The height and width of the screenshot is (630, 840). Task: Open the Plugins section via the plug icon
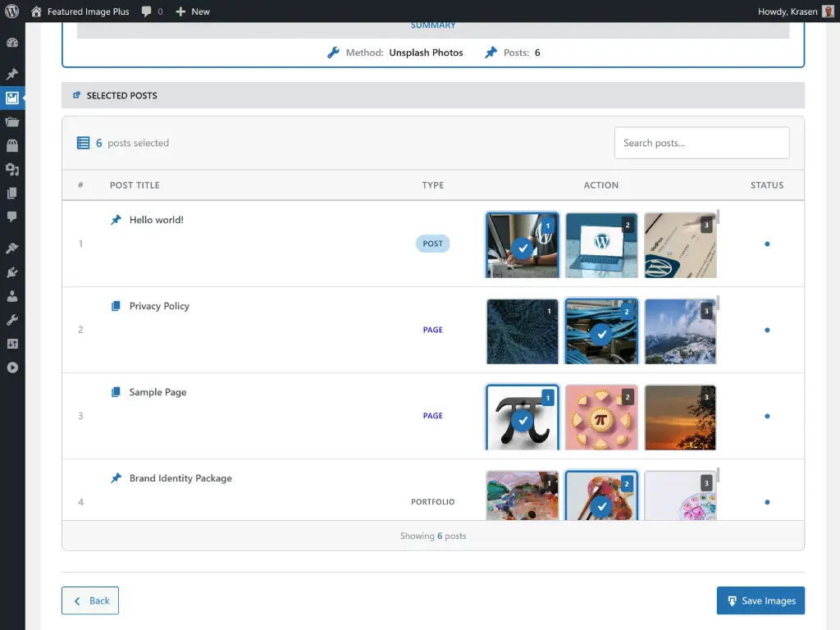(x=13, y=270)
